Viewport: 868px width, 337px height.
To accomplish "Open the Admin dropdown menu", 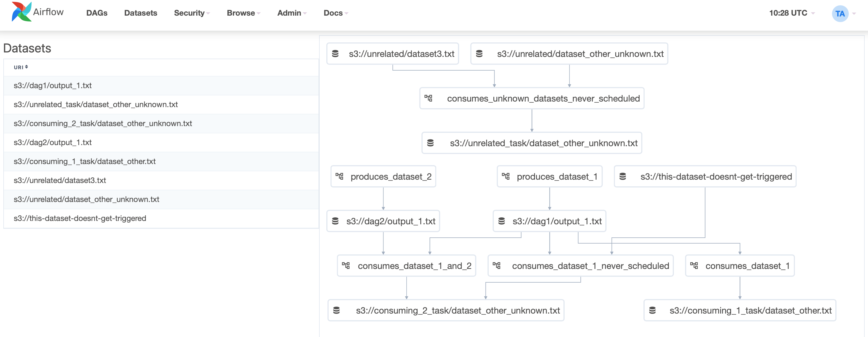I will click(x=291, y=12).
